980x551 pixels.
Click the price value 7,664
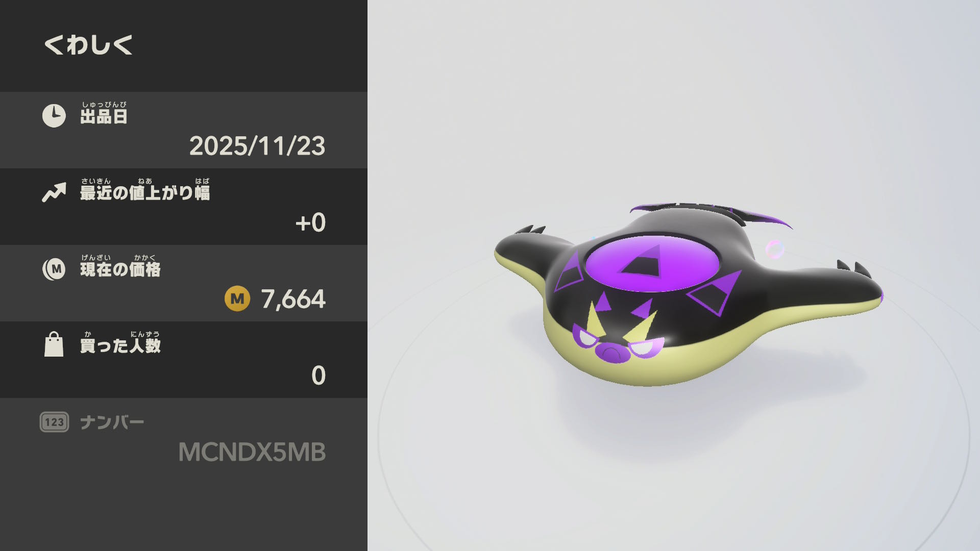point(293,299)
